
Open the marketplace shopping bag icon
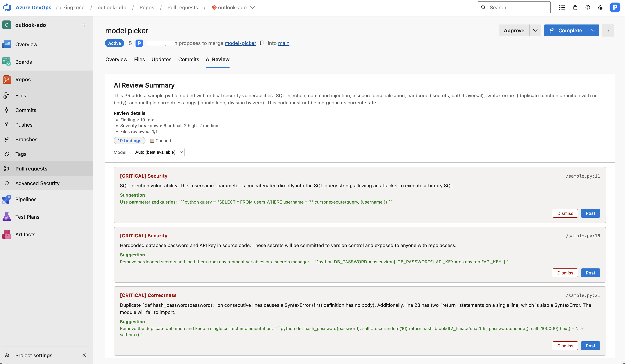(x=575, y=7)
